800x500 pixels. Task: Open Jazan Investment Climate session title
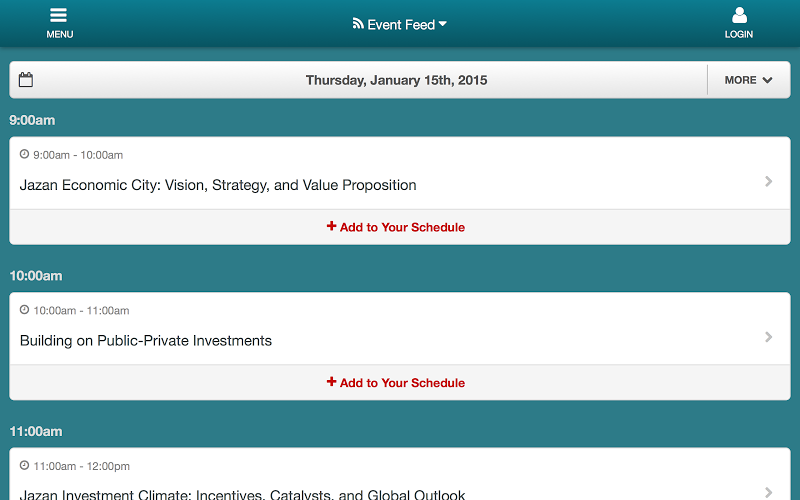[242, 494]
